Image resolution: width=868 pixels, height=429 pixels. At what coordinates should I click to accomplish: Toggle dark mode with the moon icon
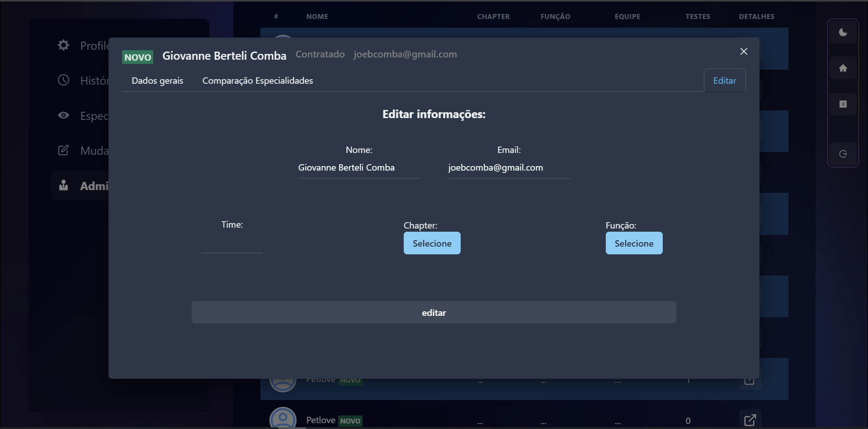pyautogui.click(x=843, y=32)
